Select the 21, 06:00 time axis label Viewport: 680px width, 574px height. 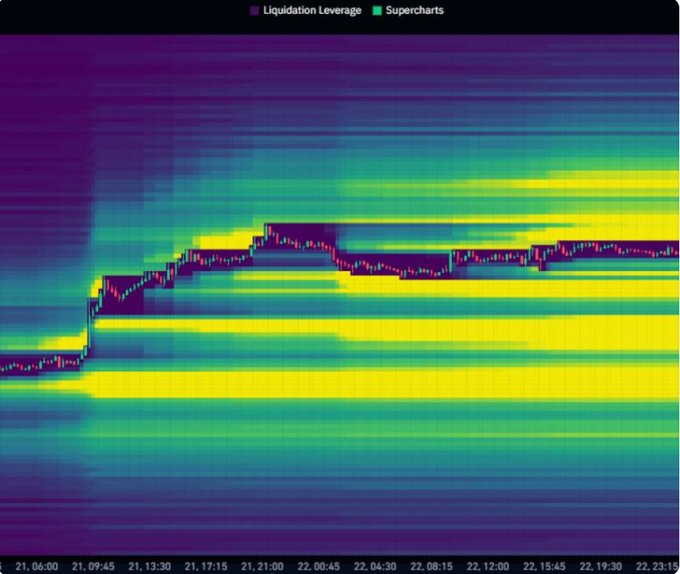pyautogui.click(x=37, y=566)
